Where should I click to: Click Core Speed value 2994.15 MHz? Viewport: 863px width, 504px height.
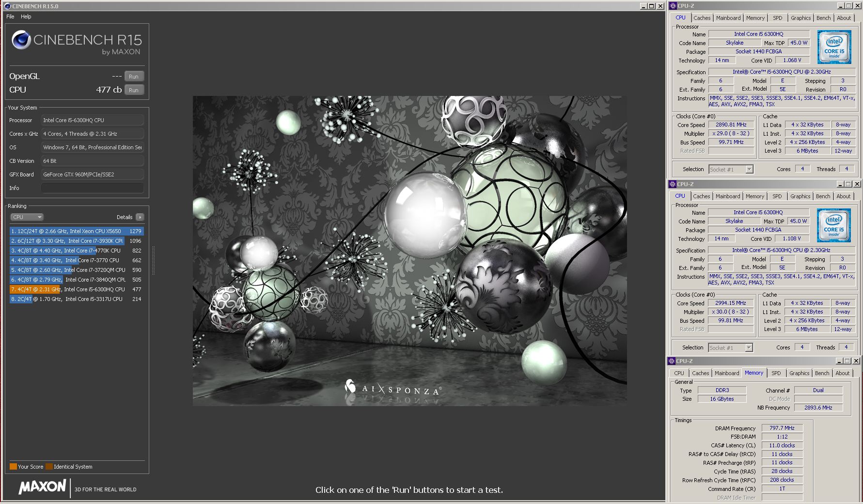pos(731,303)
